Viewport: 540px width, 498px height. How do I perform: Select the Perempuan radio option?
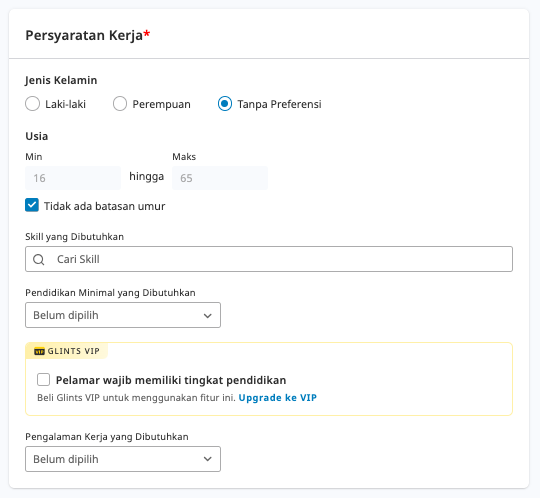[x=120, y=104]
